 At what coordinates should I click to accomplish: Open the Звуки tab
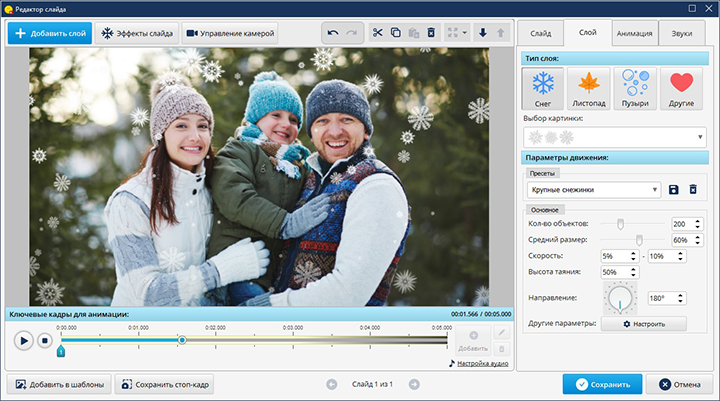pos(682,34)
